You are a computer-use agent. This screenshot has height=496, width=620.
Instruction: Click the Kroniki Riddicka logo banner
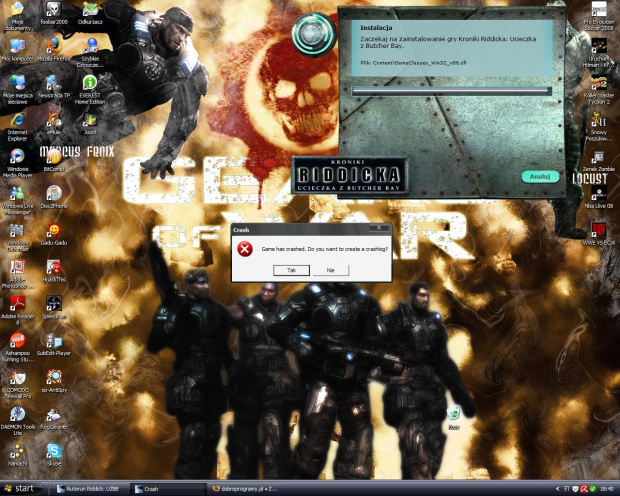point(350,175)
